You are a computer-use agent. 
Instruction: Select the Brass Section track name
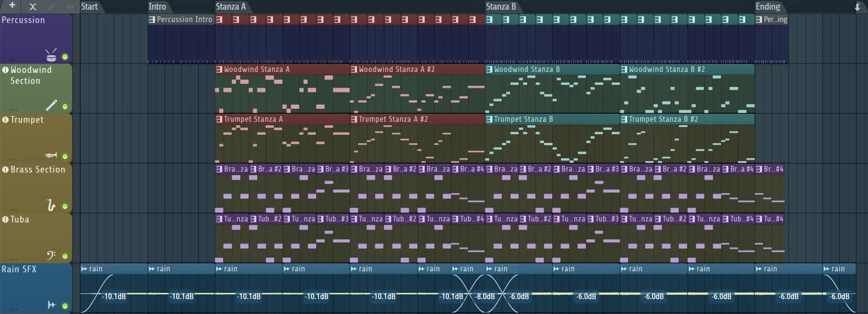[37, 170]
